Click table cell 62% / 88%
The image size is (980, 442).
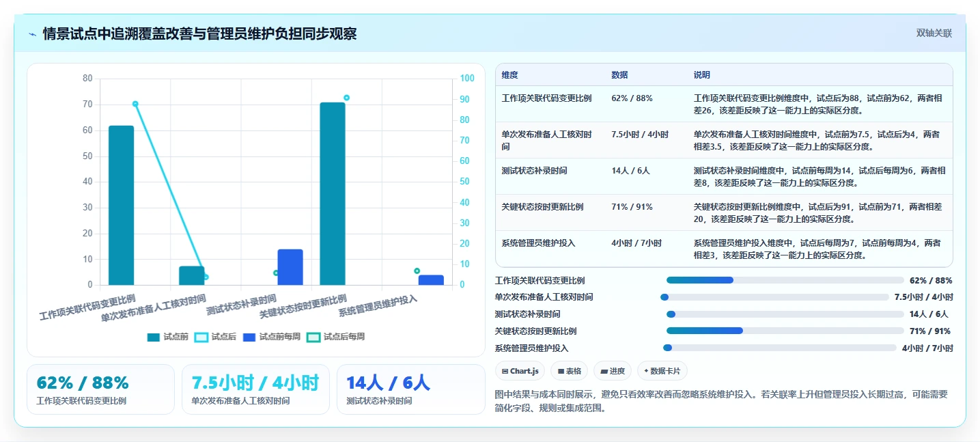[x=632, y=98]
